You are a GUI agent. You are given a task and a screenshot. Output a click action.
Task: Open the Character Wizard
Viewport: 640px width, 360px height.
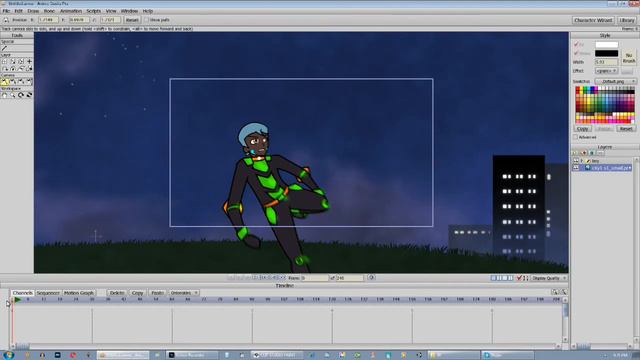point(593,20)
